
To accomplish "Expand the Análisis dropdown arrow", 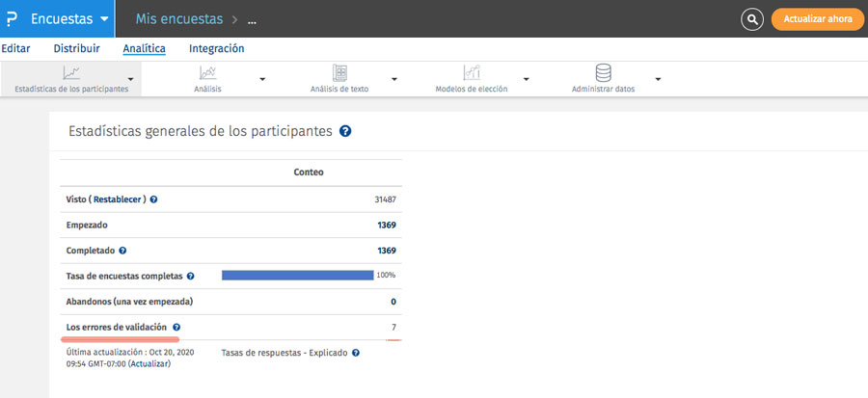I will (262, 79).
